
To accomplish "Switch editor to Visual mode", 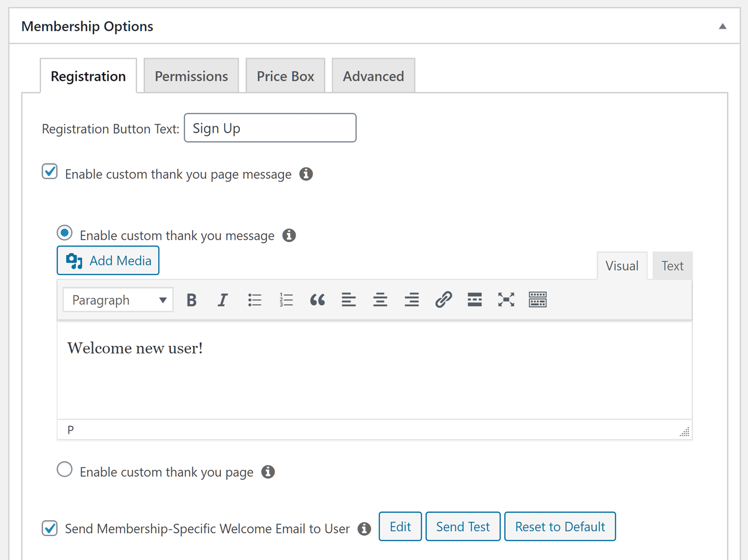I will pos(622,266).
